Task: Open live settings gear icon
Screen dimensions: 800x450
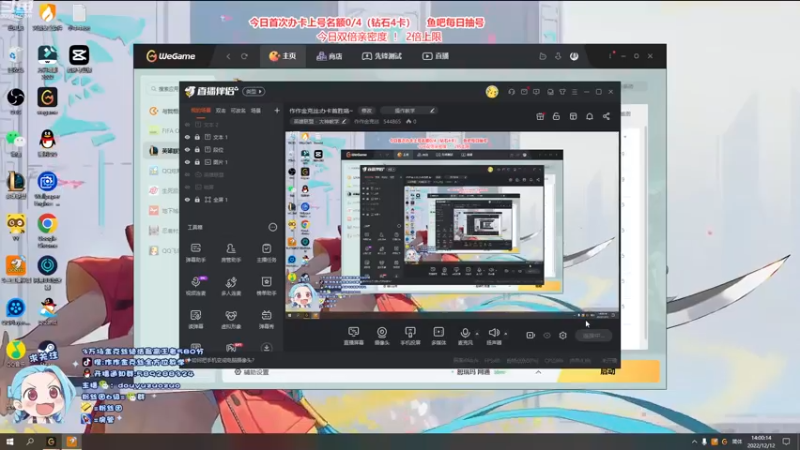Action: pos(563,335)
